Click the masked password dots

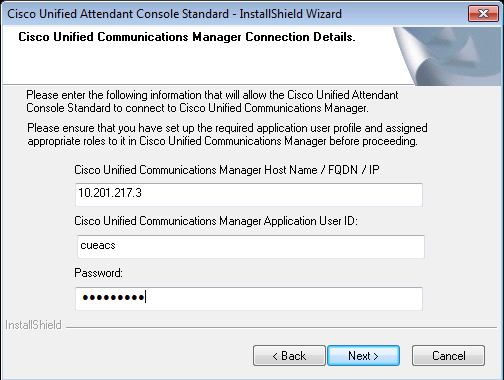pos(113,297)
